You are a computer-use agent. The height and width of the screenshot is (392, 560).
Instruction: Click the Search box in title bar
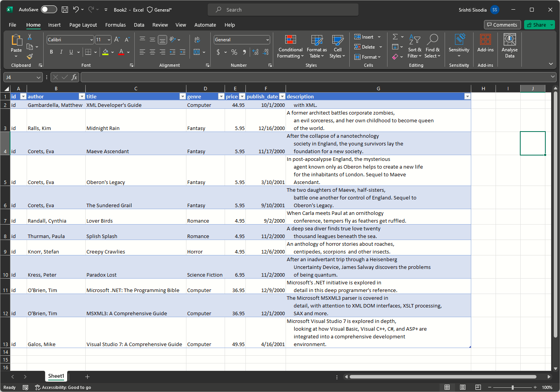tap(283, 10)
